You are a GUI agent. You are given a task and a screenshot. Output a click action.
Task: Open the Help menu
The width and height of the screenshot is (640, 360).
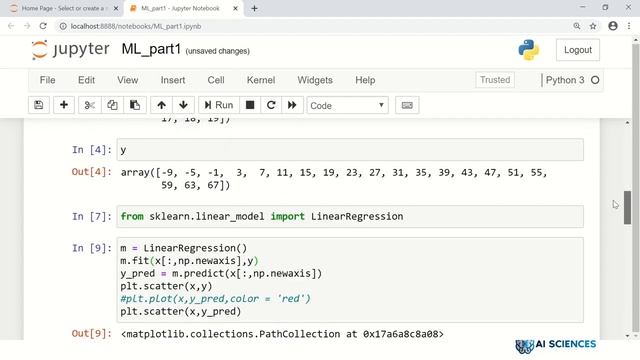point(365,80)
